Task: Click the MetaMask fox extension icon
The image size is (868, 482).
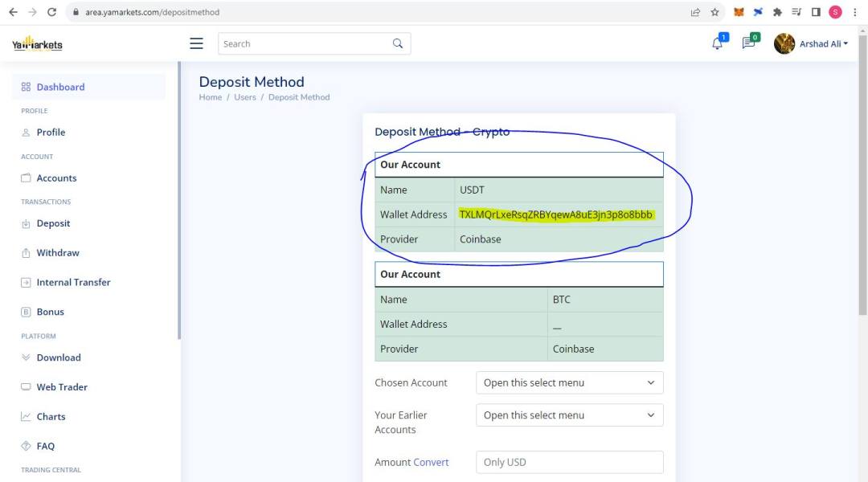Action: point(739,12)
